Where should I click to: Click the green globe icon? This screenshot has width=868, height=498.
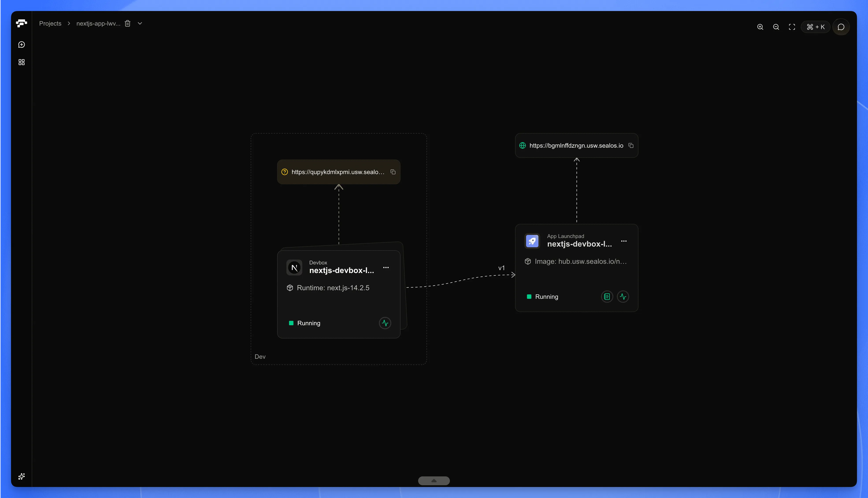[x=523, y=146]
